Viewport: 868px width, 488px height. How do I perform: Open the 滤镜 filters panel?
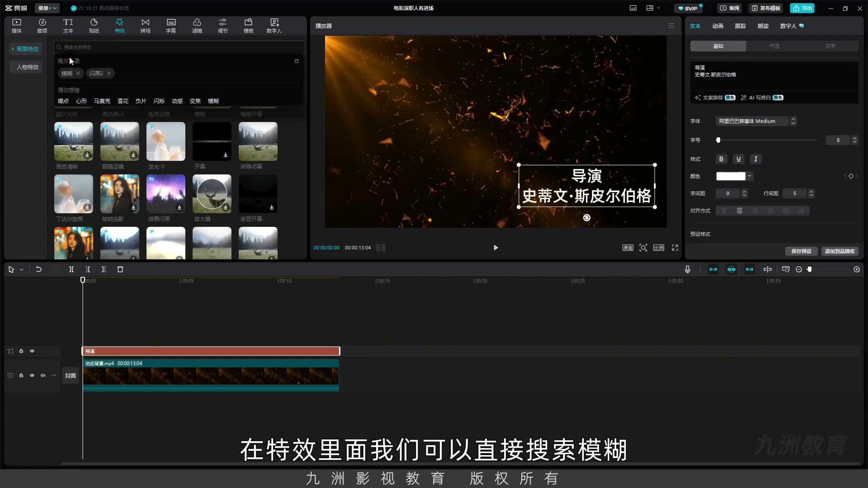(x=197, y=26)
